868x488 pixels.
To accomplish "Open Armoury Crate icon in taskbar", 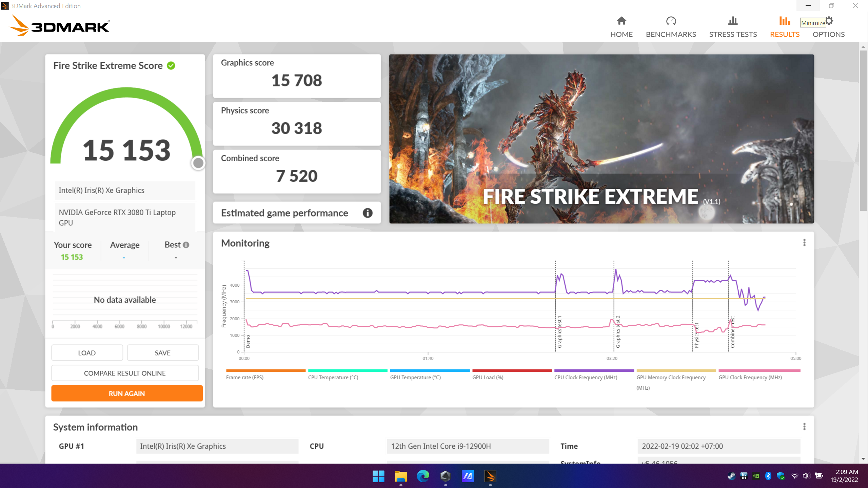I will pyautogui.click(x=446, y=476).
